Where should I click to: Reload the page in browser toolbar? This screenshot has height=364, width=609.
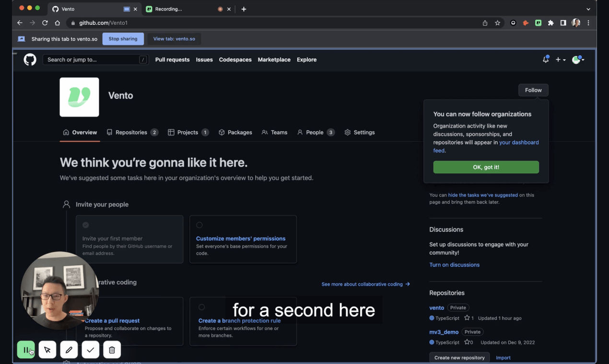pos(45,23)
